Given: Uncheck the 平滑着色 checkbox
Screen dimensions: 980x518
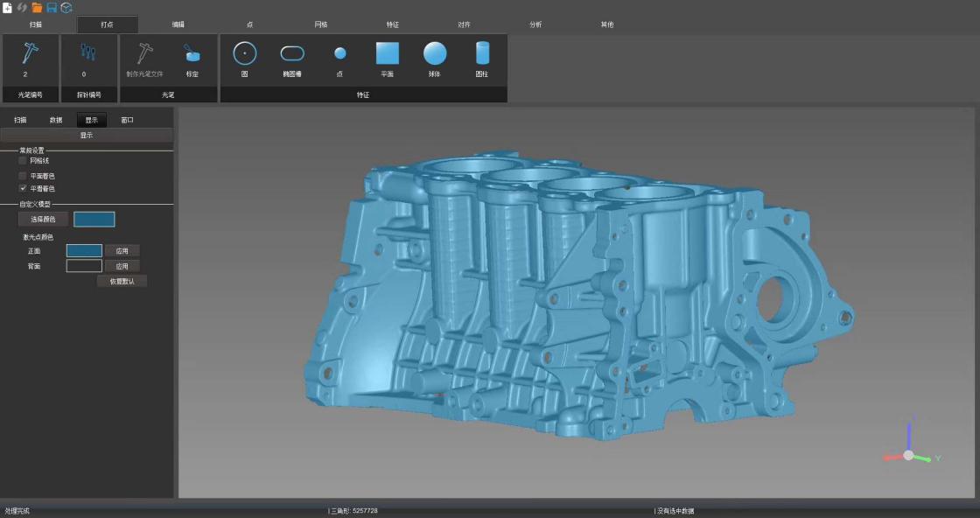Looking at the screenshot, I should (x=23, y=188).
